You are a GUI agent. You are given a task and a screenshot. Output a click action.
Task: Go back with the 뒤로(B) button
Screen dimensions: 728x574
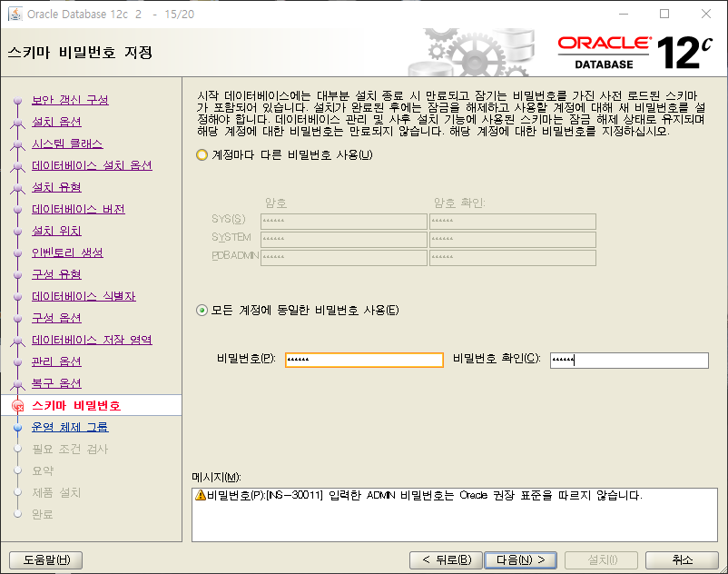coord(447,560)
